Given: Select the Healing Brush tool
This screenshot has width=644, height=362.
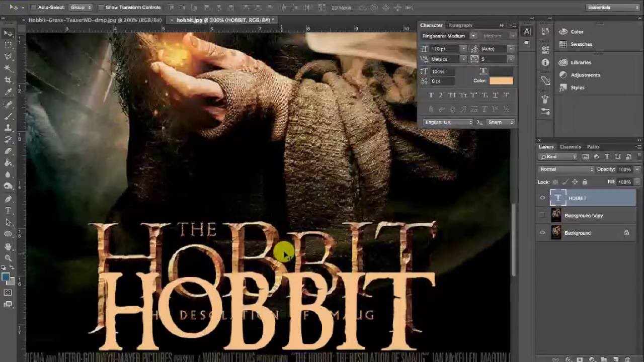Looking at the screenshot, I should point(8,105).
